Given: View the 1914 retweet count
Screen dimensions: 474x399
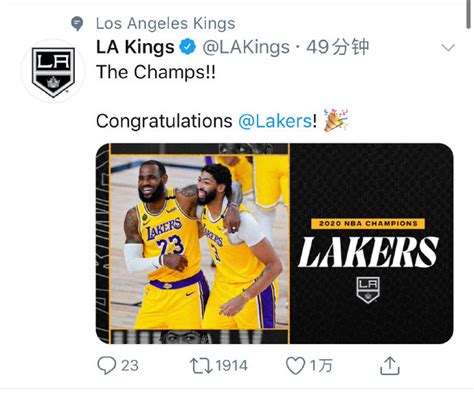Looking at the screenshot, I should pos(232,366).
